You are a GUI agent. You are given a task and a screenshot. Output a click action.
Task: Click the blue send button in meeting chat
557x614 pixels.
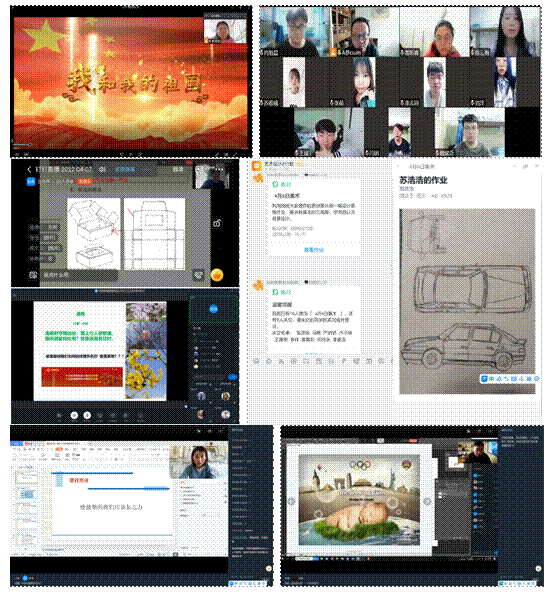tap(233, 377)
